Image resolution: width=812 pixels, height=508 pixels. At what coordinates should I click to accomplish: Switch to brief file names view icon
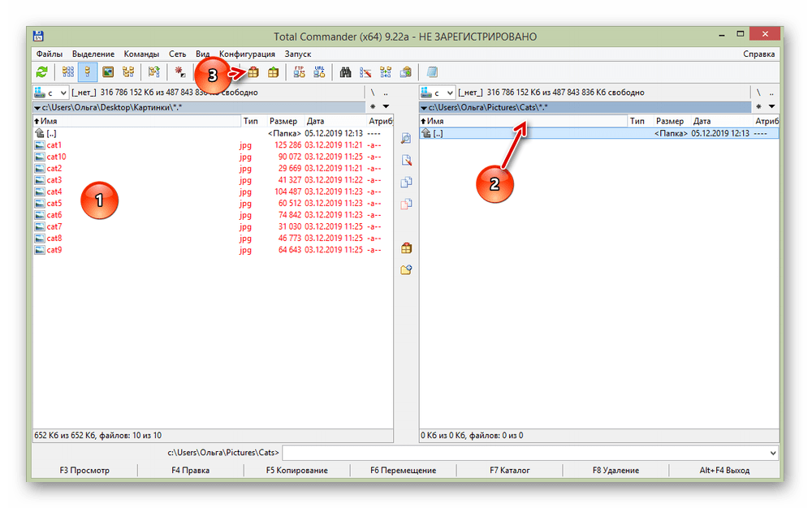point(68,72)
